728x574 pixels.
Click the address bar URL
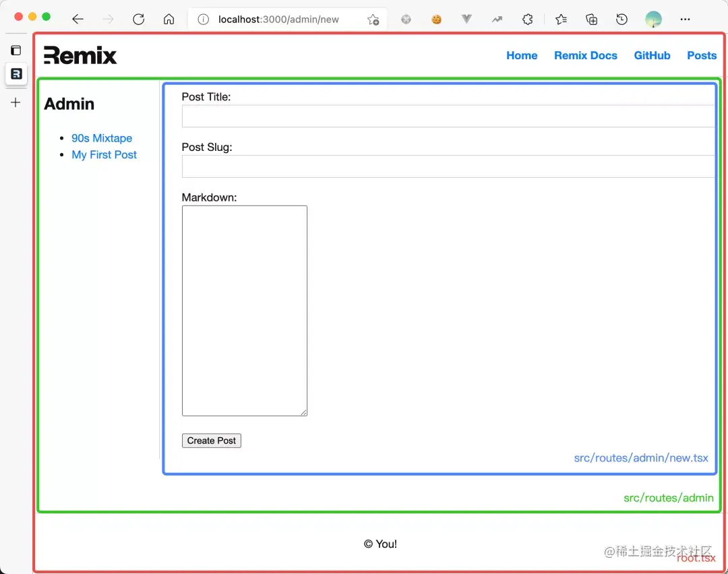278,20
